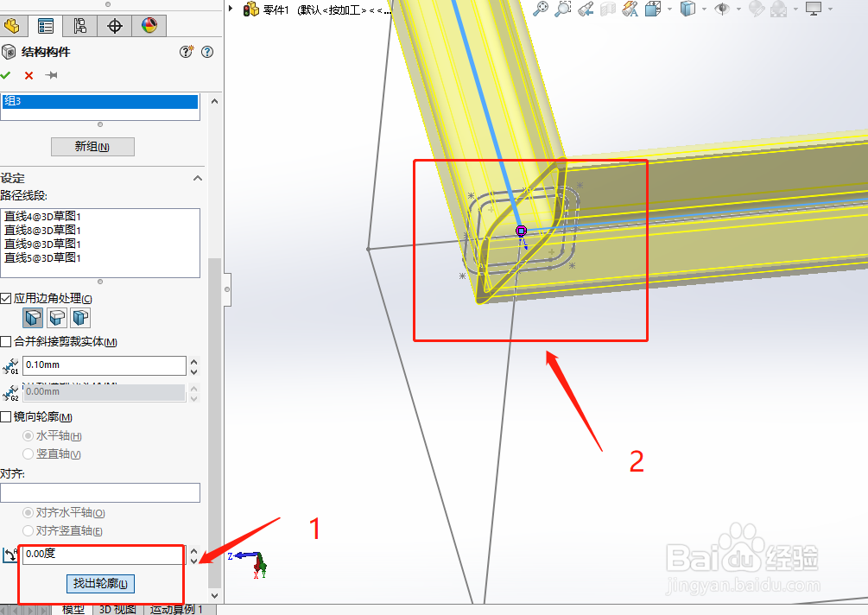This screenshot has width=868, height=615.
Task: Click the Edit Appearance sphere icon
Action: coord(757,9)
